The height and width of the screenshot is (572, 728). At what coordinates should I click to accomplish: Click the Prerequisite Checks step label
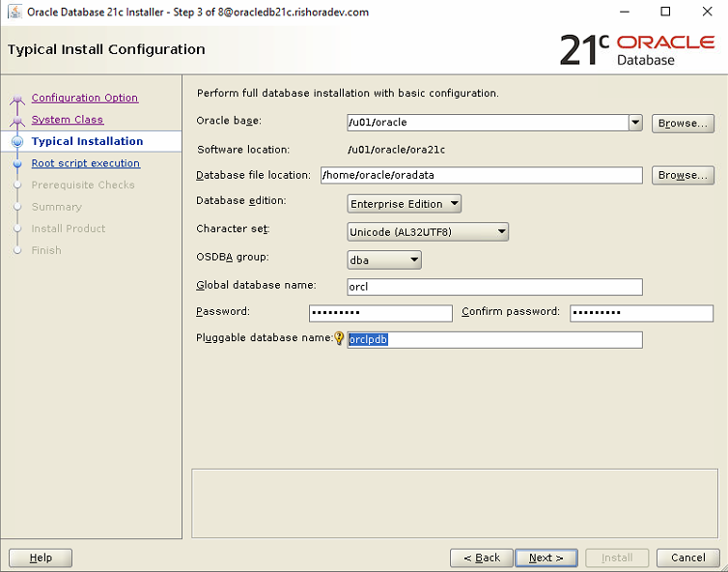(x=83, y=185)
